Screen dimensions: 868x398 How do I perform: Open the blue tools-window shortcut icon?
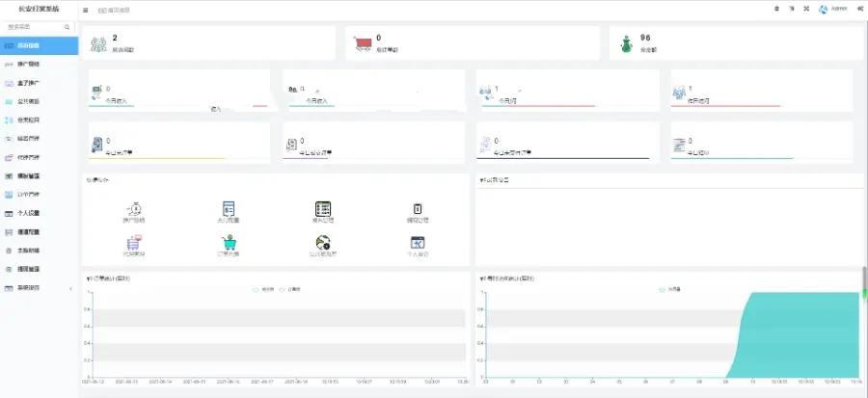(418, 243)
